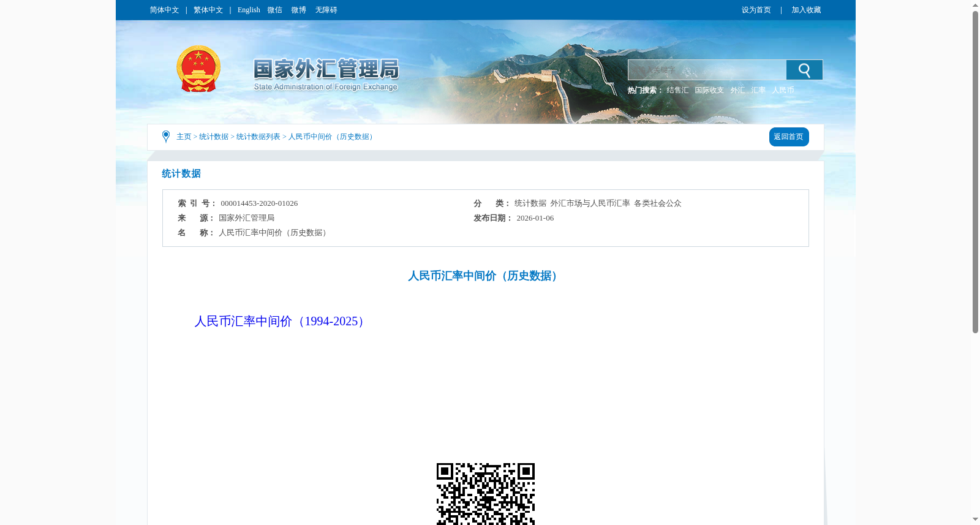Select hot search term 结售汇
Screen dimensions: 980x525
[677, 90]
